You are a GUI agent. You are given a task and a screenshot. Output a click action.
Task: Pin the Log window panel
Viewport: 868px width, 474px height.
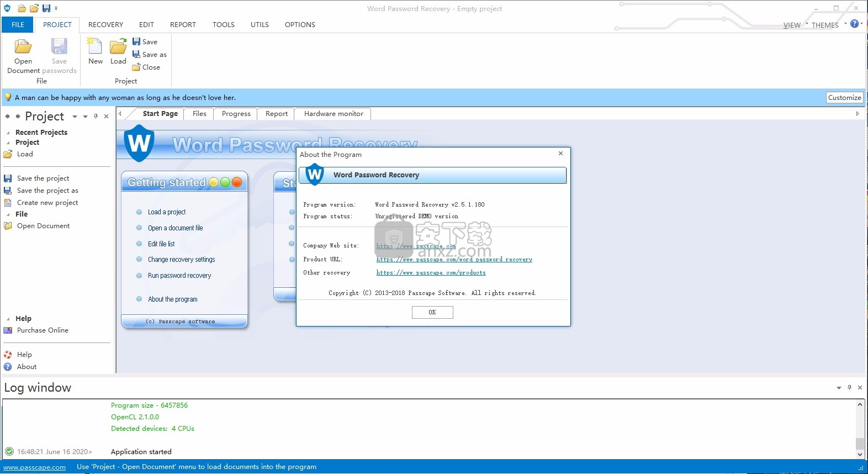pos(849,387)
